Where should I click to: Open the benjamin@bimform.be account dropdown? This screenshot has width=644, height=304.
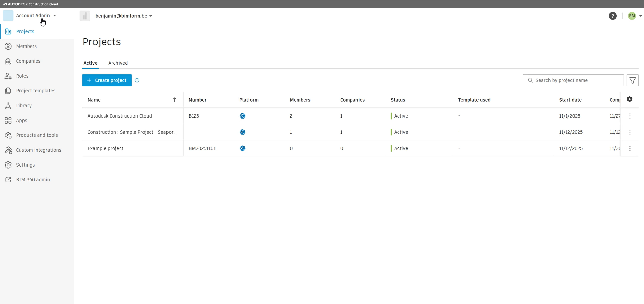click(124, 16)
